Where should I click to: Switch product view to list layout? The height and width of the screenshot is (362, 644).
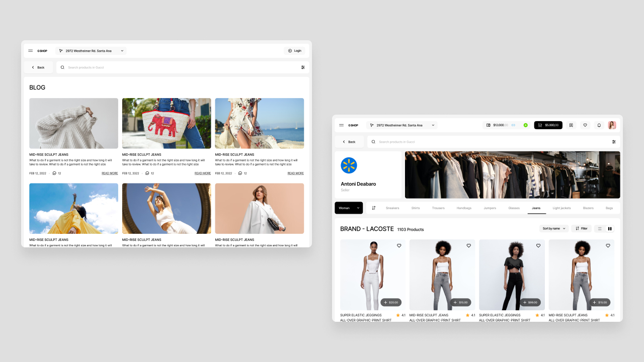(x=599, y=228)
